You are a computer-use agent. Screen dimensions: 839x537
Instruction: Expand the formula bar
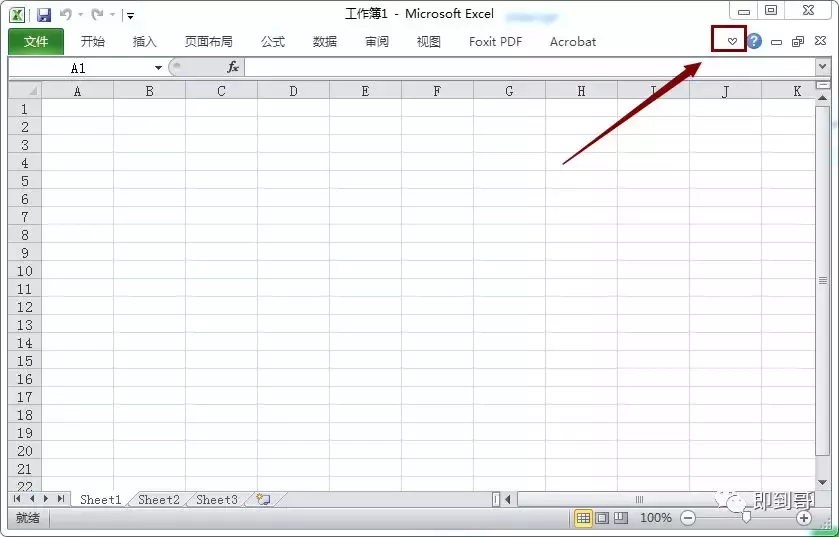click(x=822, y=67)
